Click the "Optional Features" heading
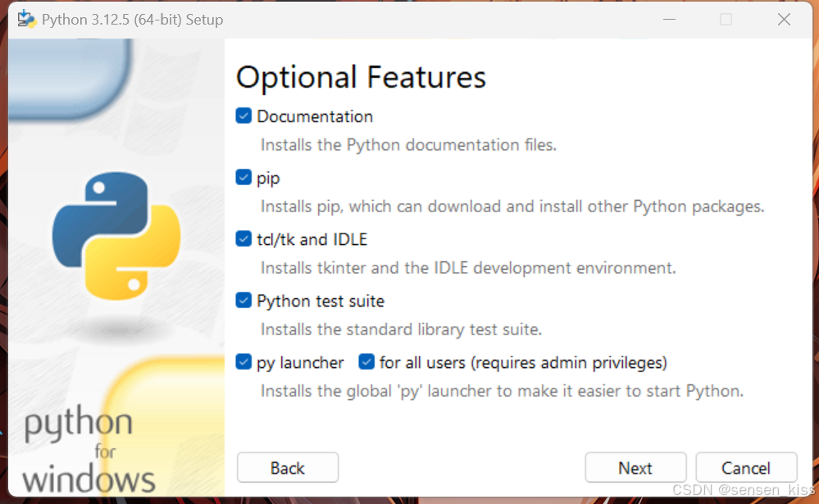The height and width of the screenshot is (504, 819). 361,77
